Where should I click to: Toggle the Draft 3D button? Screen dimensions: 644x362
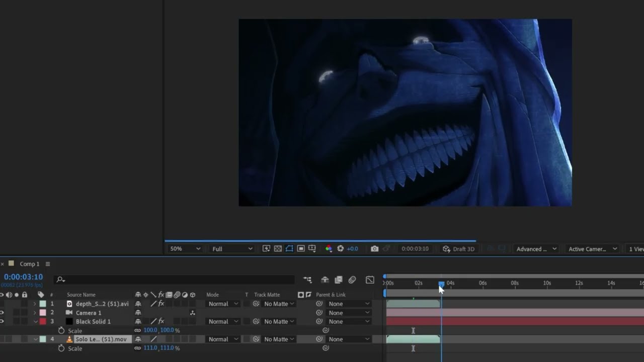point(458,249)
